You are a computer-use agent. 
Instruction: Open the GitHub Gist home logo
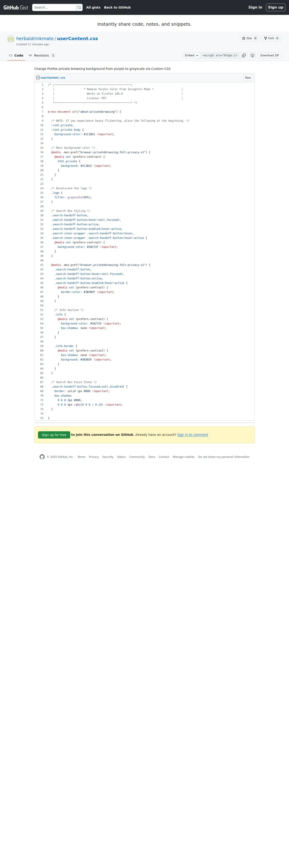(x=16, y=7)
